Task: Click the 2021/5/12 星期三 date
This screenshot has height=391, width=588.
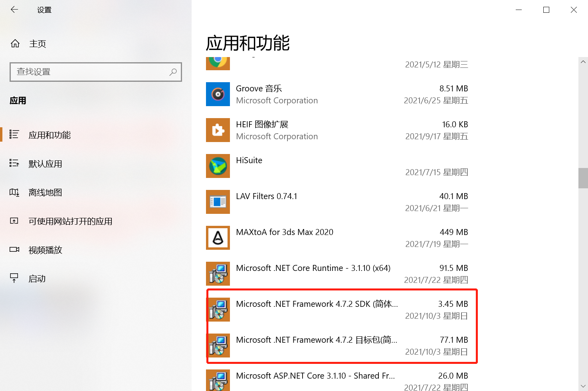Action: coord(437,65)
